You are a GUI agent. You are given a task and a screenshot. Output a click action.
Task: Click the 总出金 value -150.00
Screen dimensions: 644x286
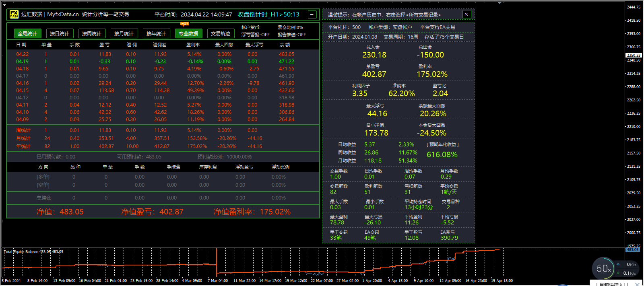tap(430, 55)
